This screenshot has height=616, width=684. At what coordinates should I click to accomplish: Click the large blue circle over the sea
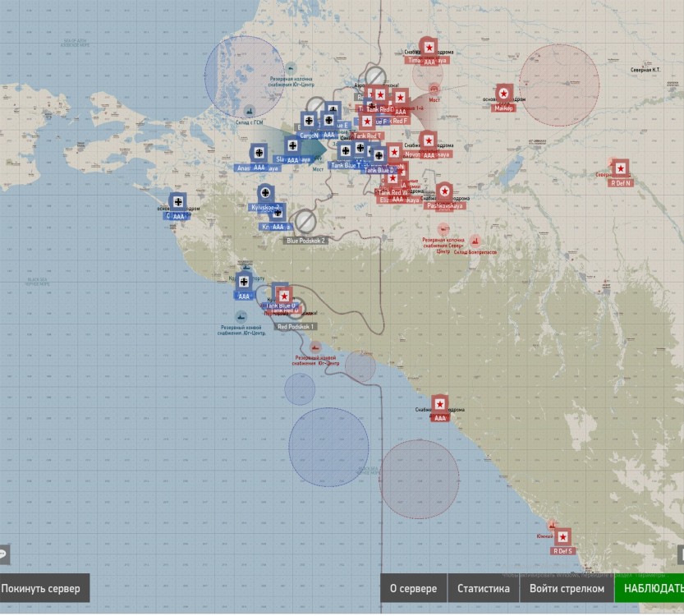point(328,447)
